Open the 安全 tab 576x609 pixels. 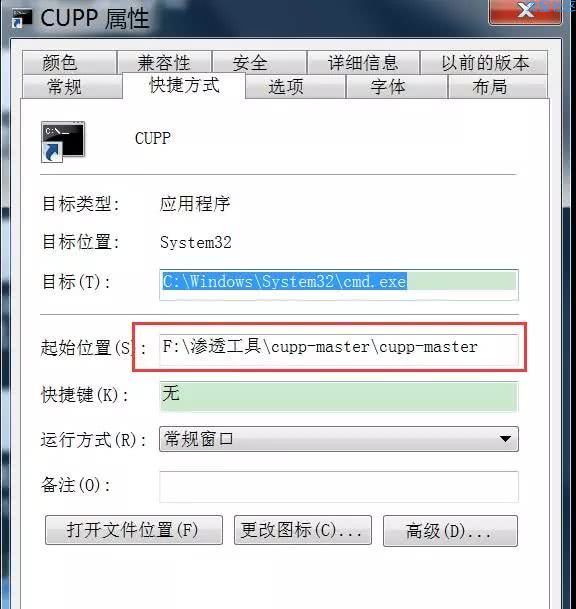[x=259, y=62]
